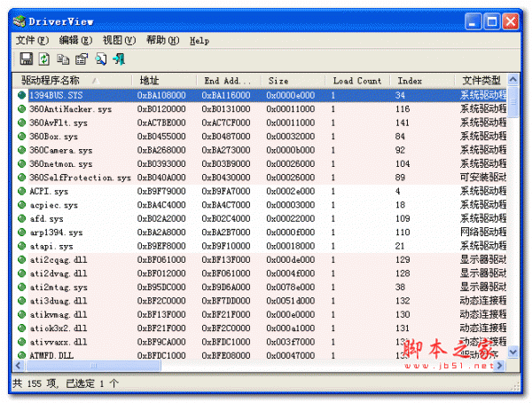Click the Find toolbar icon

pos(100,59)
